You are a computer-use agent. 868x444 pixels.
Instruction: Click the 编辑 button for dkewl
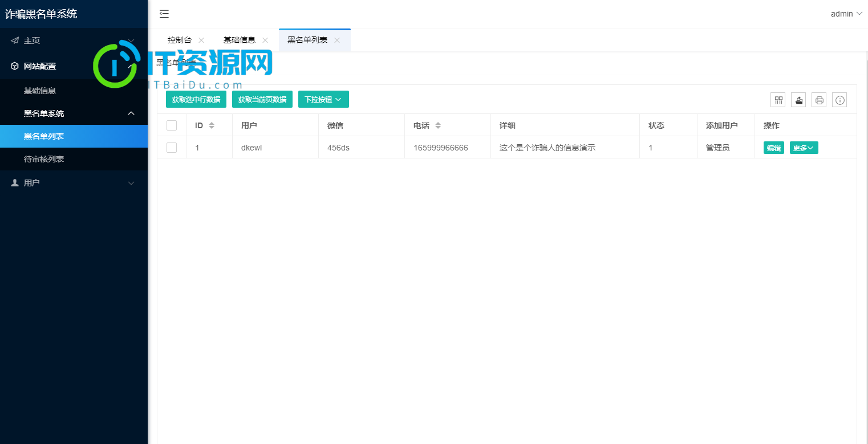point(774,148)
